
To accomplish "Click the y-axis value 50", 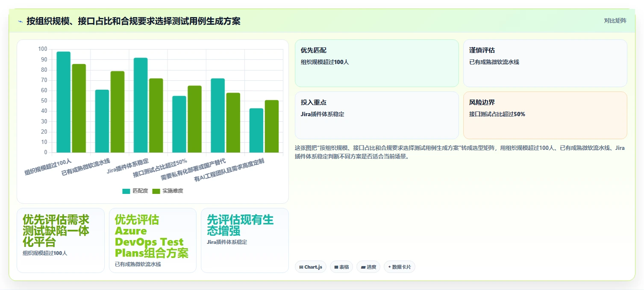I will coord(44,101).
